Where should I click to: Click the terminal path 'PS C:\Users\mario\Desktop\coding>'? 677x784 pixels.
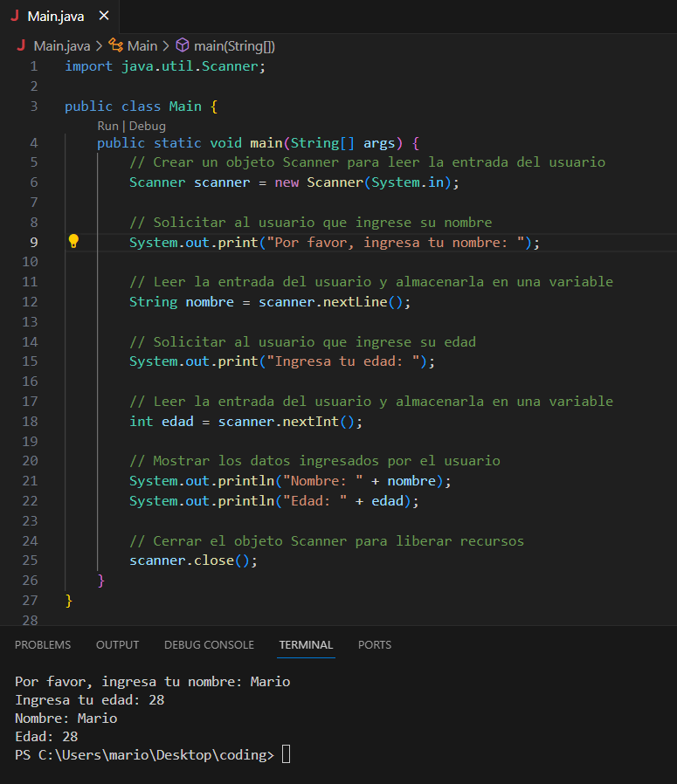(145, 755)
